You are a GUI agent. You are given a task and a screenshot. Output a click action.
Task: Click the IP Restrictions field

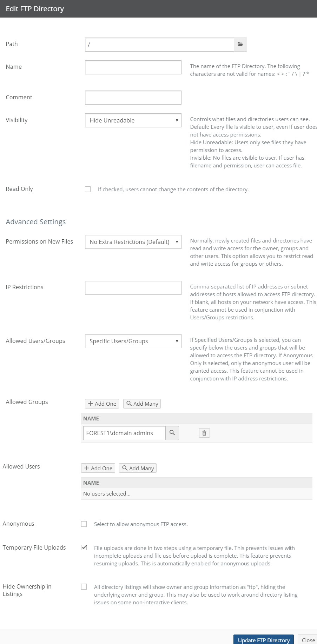[x=133, y=288]
